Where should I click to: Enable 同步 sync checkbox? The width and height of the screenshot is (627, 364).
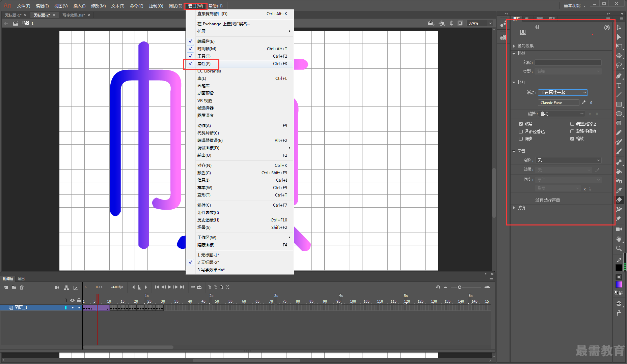(521, 139)
